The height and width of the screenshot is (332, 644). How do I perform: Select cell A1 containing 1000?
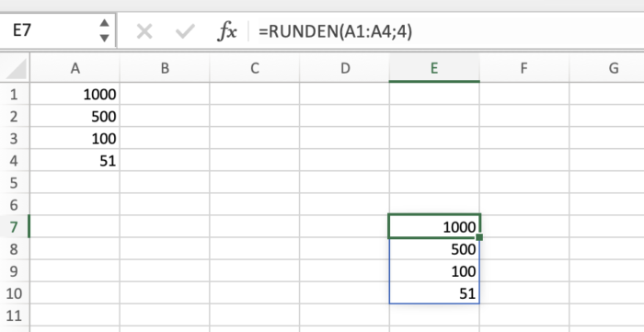coord(75,94)
